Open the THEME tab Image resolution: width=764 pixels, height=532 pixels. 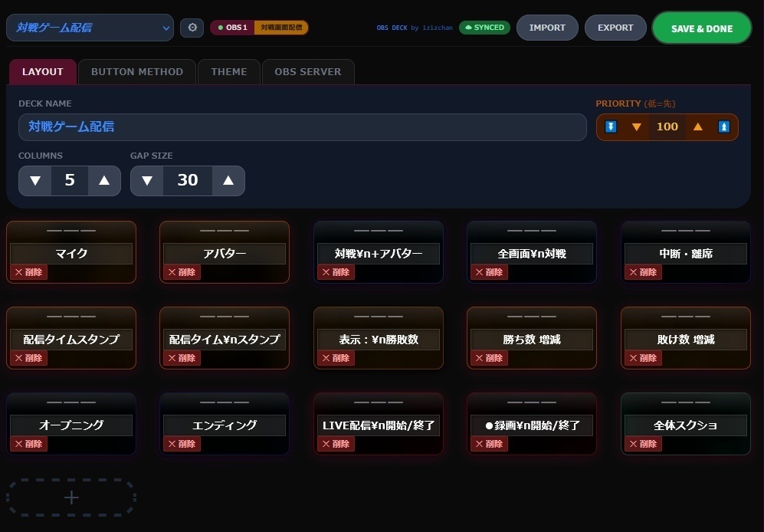[x=228, y=71]
